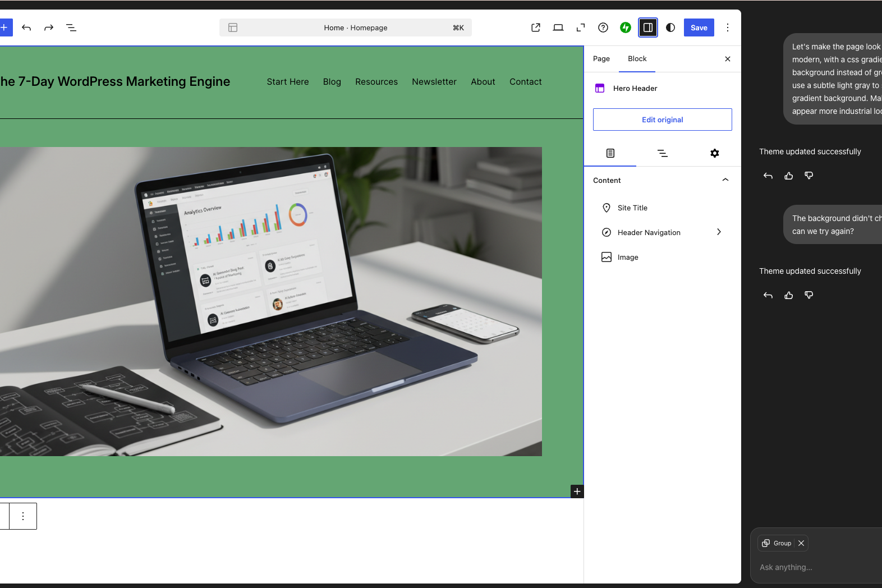Thumbs up the first Theme updated message
Image resolution: width=882 pixels, height=588 pixels.
tap(789, 176)
